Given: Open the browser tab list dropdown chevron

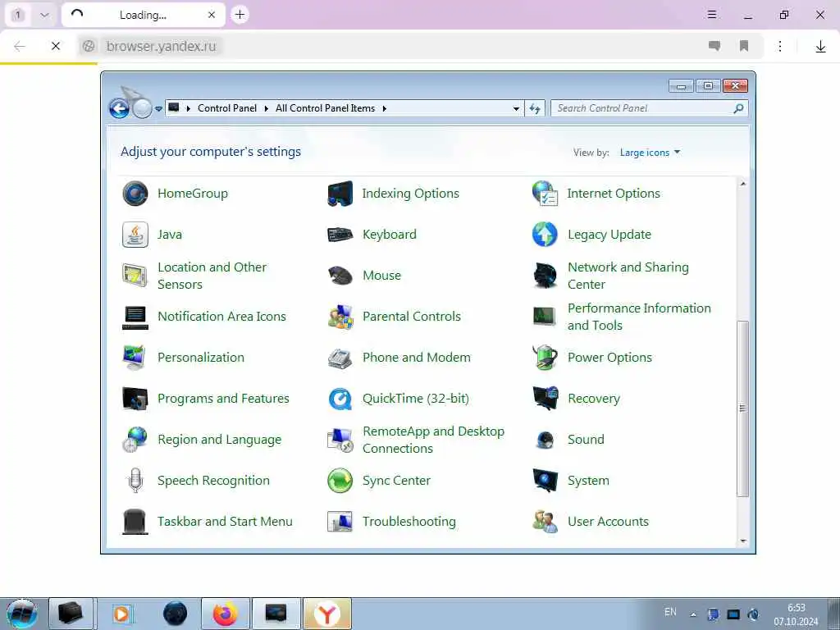Looking at the screenshot, I should pyautogui.click(x=44, y=15).
